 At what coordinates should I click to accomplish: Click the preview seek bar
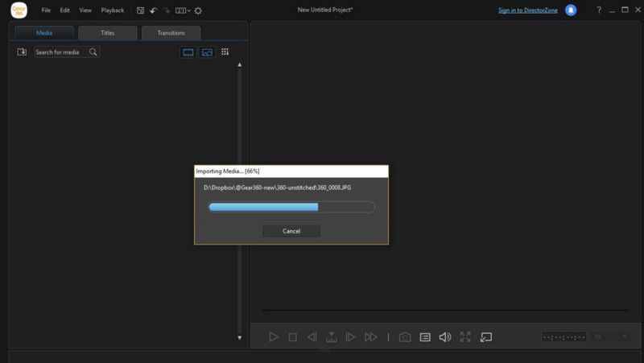446,311
